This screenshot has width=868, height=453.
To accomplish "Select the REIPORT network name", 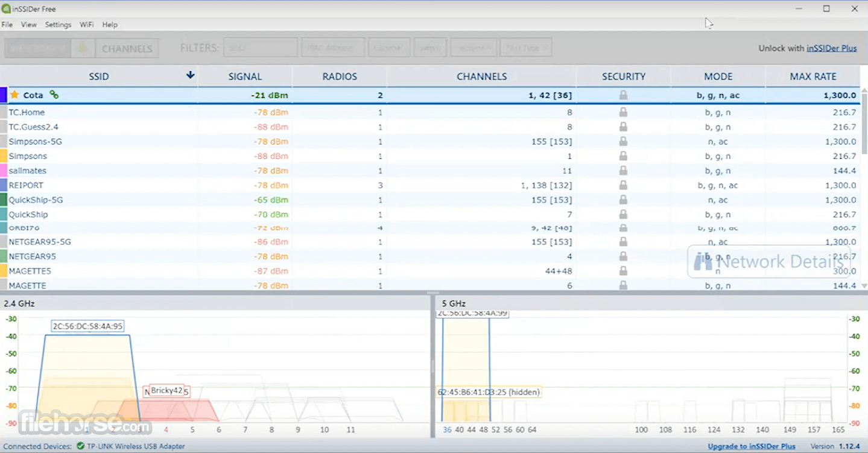I will [26, 185].
